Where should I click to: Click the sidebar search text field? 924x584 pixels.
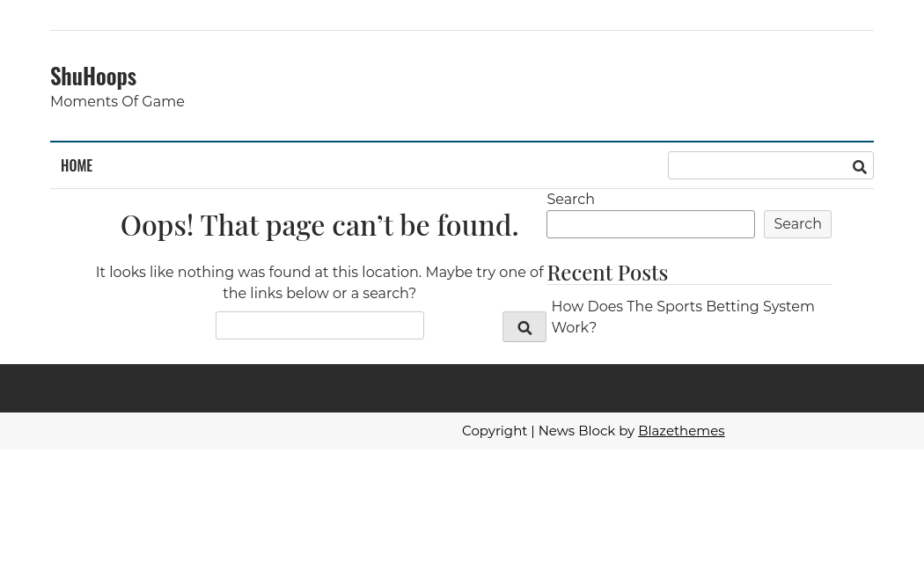coord(649,224)
